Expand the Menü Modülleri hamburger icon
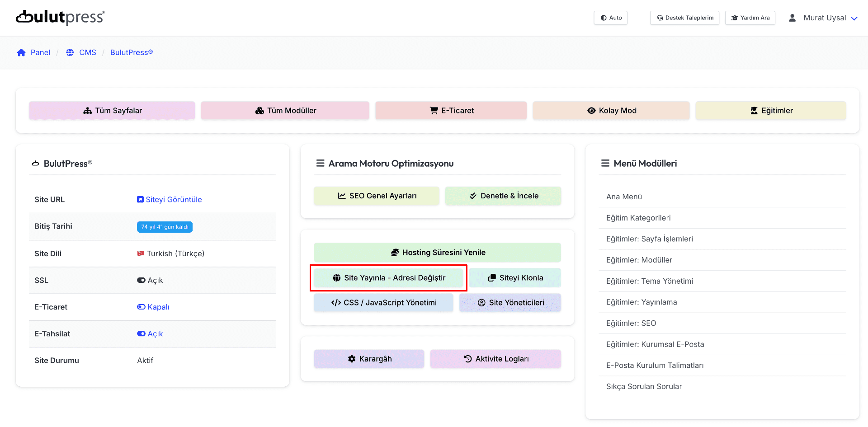Screen dimensions: 868x427 click(x=605, y=164)
